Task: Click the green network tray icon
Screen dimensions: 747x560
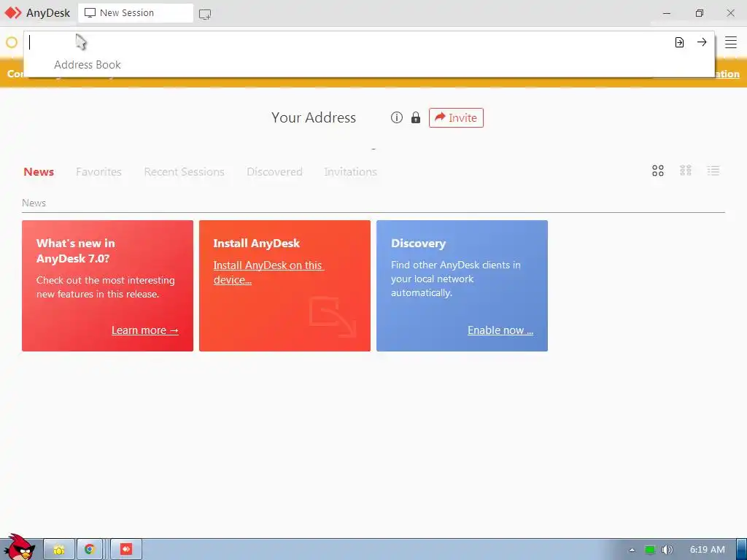Action: coord(650,550)
